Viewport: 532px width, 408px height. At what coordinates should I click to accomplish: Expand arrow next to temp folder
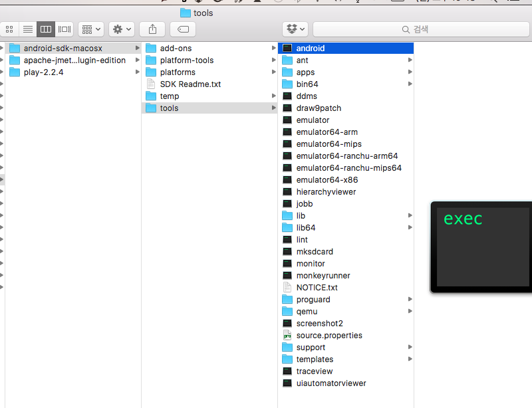click(274, 96)
